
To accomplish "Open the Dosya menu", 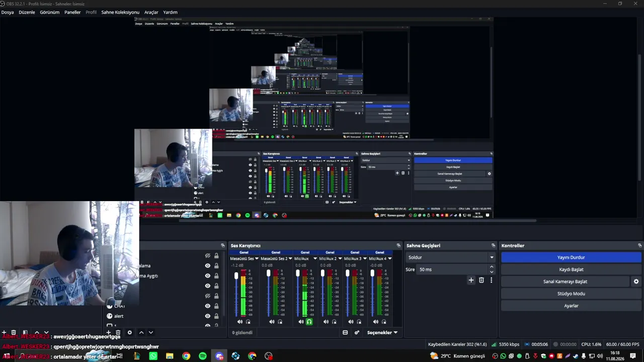I will point(8,12).
